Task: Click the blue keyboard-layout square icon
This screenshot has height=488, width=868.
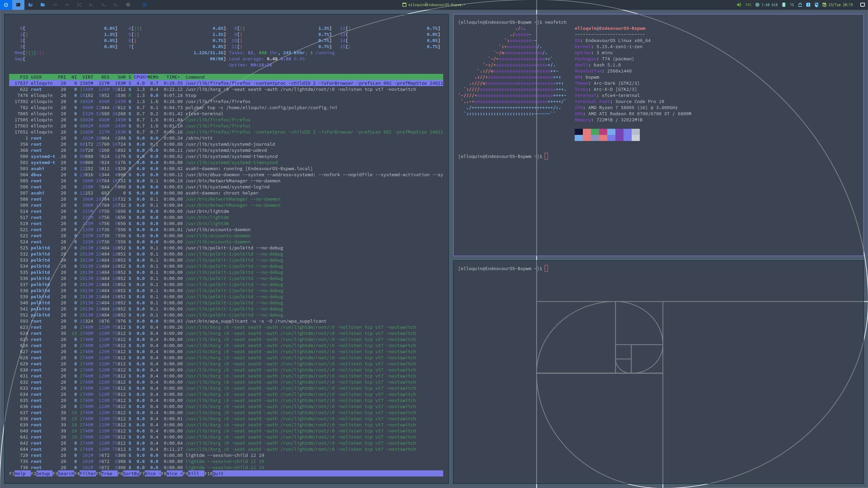Action: coord(808,5)
